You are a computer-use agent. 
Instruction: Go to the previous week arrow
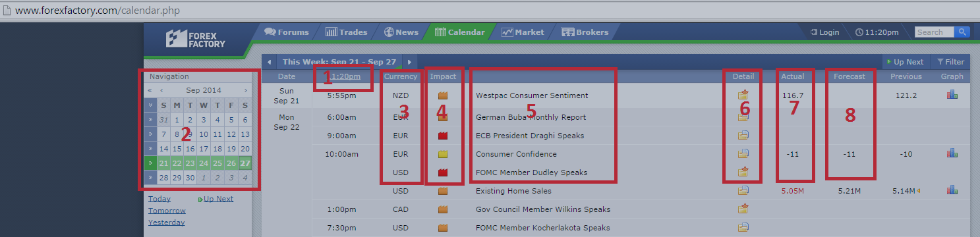pyautogui.click(x=269, y=62)
